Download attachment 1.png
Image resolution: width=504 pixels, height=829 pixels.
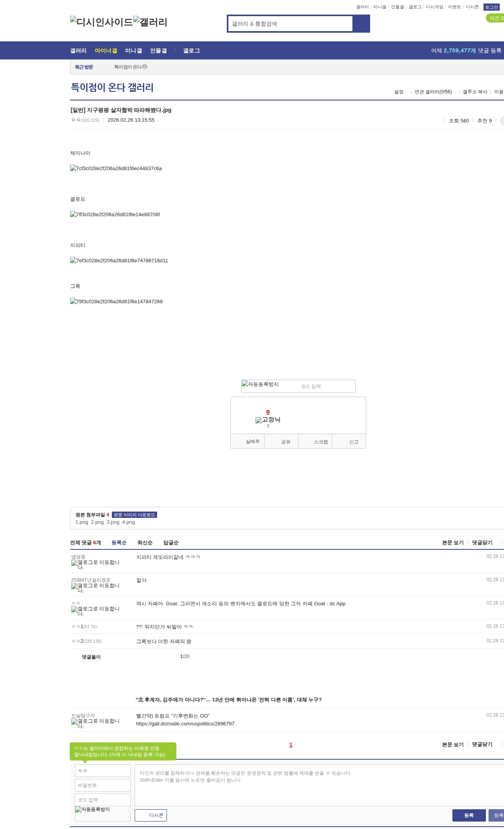(82, 522)
